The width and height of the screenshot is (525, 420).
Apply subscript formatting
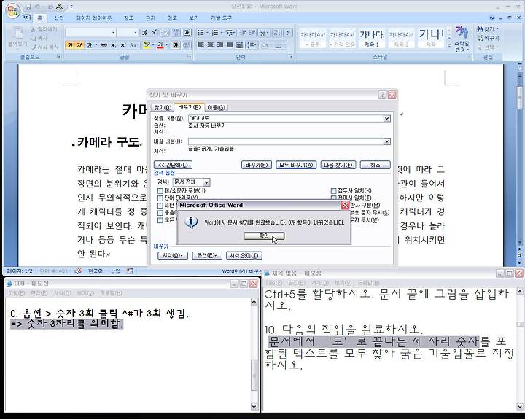pyautogui.click(x=114, y=45)
